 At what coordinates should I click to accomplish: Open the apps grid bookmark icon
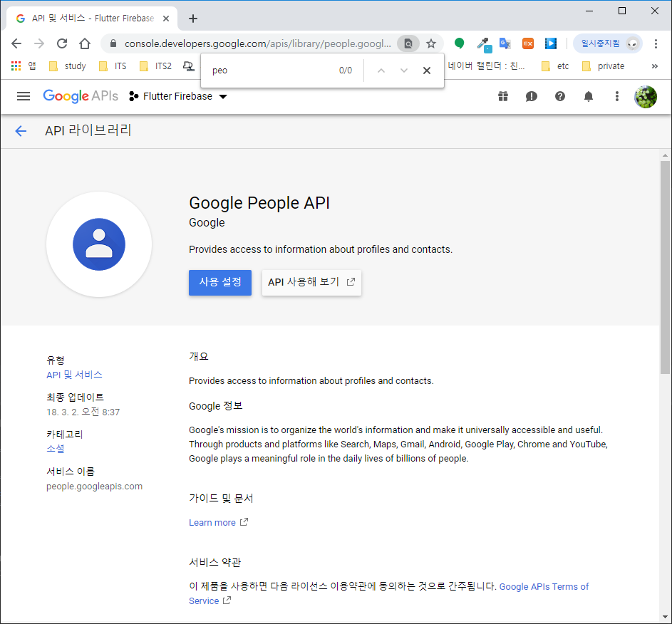point(16,66)
